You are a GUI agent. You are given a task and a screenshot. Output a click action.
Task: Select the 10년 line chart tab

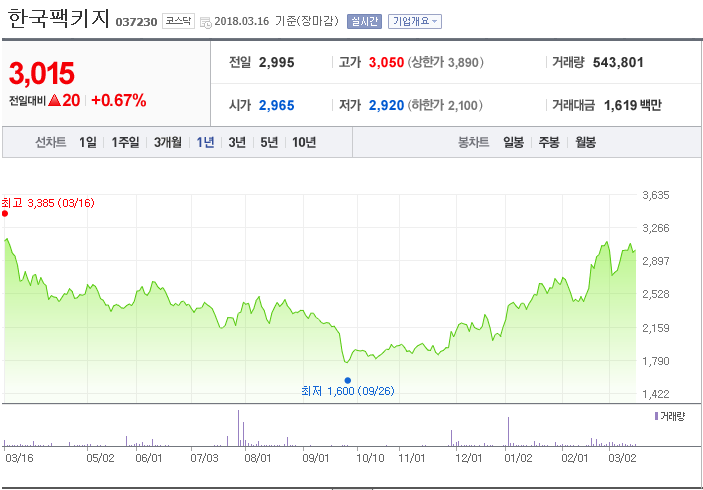pyautogui.click(x=304, y=142)
